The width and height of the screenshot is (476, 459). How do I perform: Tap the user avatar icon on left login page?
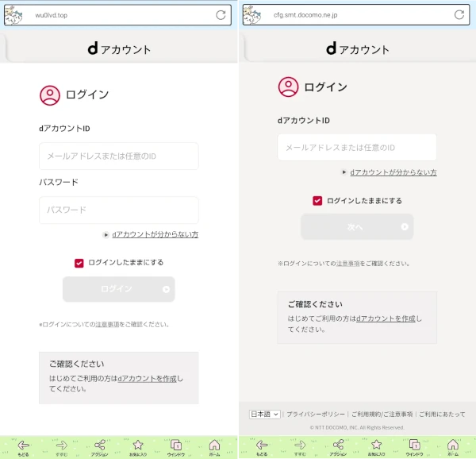[50, 95]
